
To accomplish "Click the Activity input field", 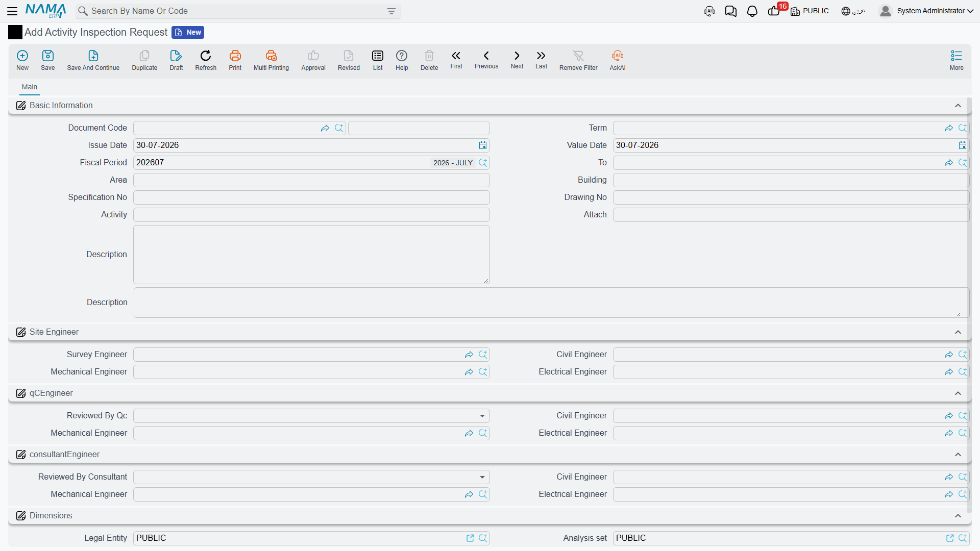I will pos(311,215).
